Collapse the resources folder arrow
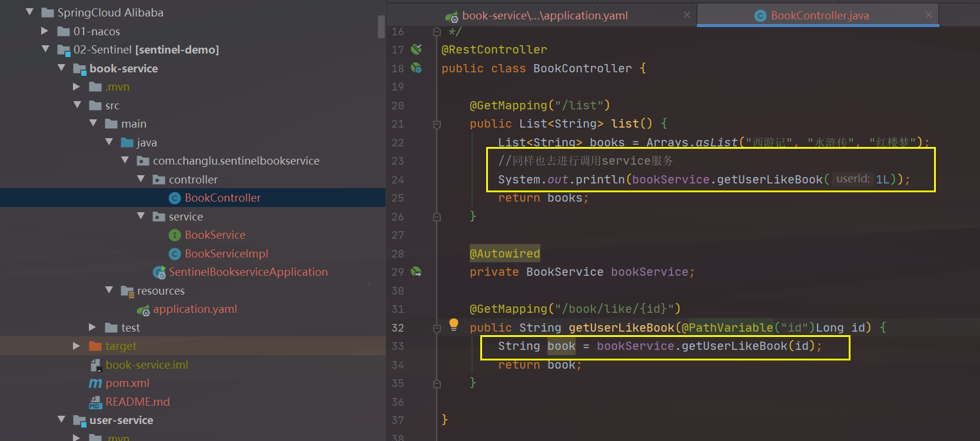Viewport: 980px width, 441px height. click(x=109, y=290)
